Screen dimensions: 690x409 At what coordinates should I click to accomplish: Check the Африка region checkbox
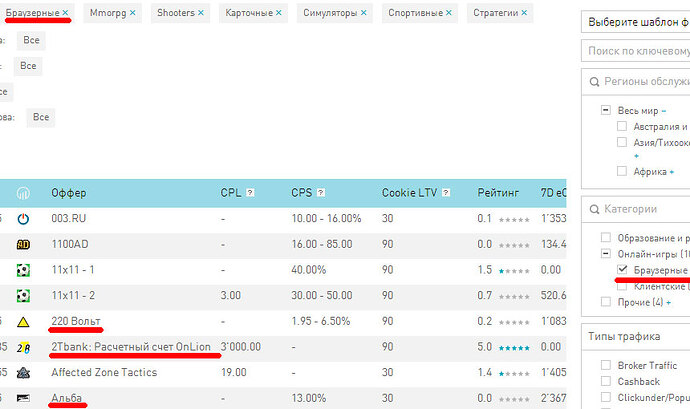[622, 171]
